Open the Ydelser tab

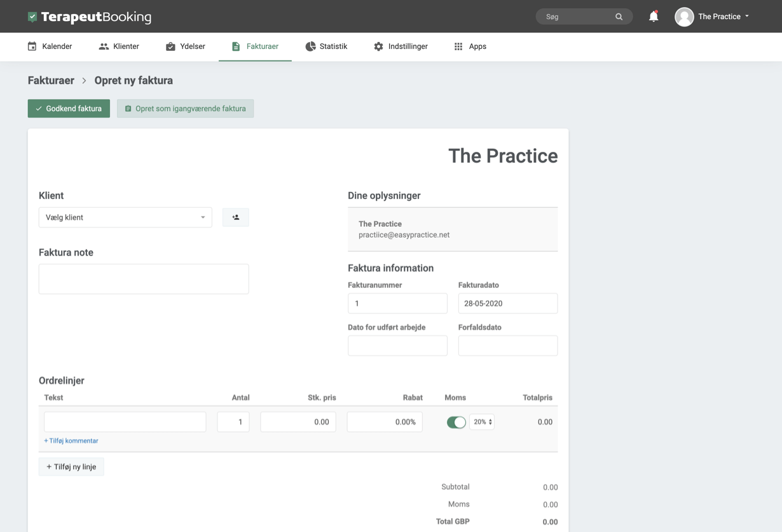coord(186,46)
